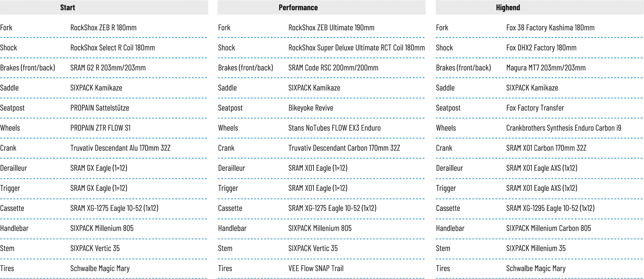Select SIXPACK Millenium 35 stem entry

(536, 248)
